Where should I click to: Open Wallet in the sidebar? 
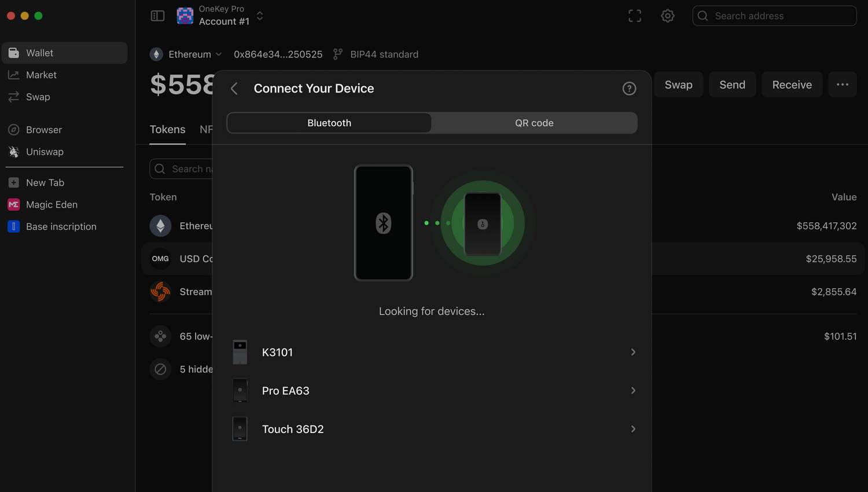pyautogui.click(x=64, y=53)
